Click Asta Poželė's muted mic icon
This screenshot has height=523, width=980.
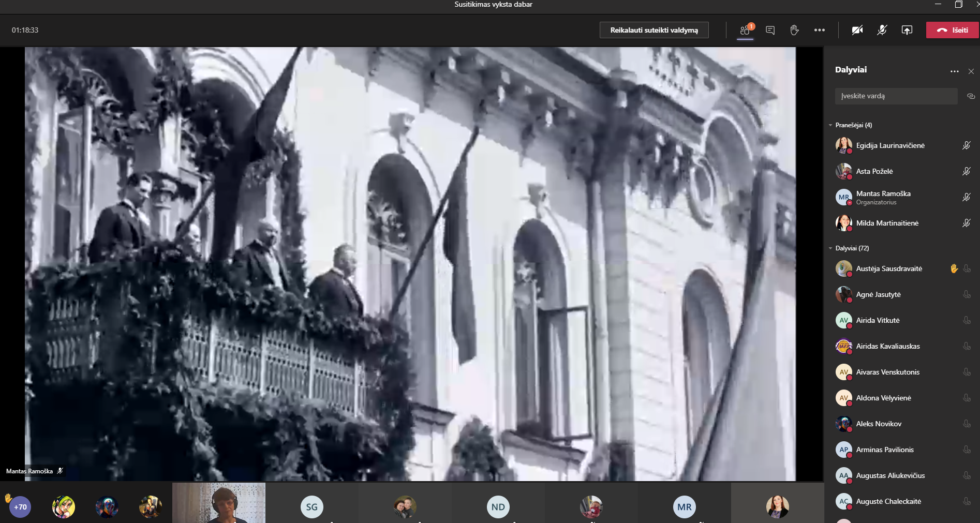(x=966, y=171)
